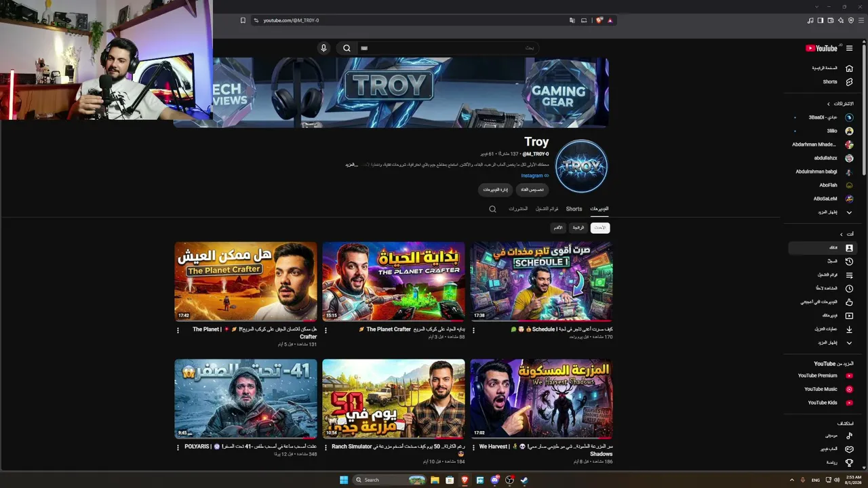The width and height of the screenshot is (868, 488).
Task: Open the Brave Shields lion icon
Action: (x=599, y=20)
